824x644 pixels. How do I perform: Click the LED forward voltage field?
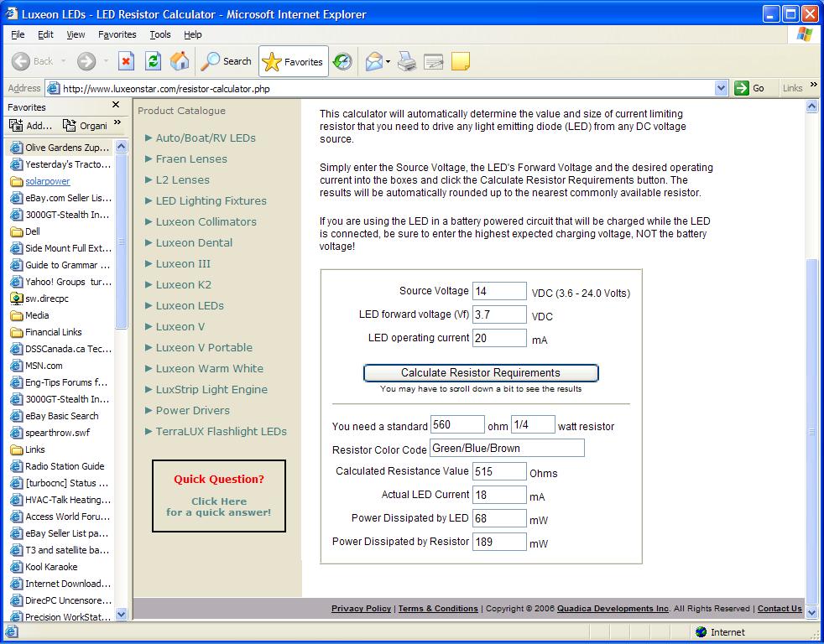[499, 314]
